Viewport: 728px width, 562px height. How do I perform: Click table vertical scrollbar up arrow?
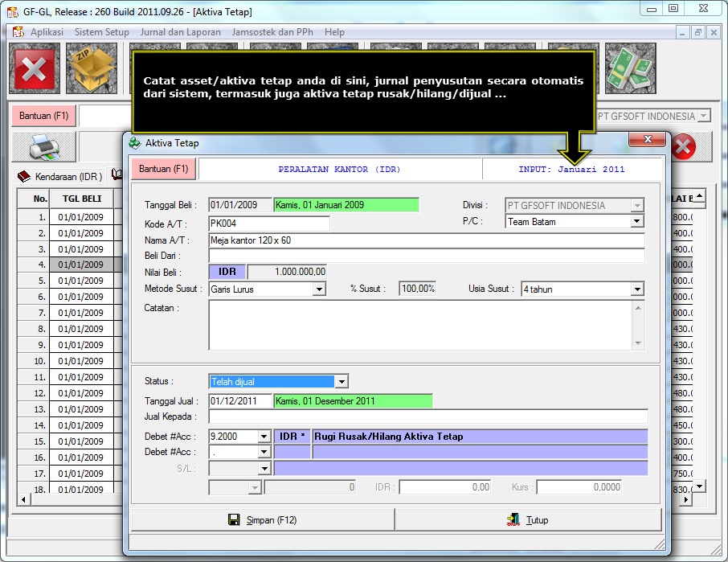coord(699,195)
